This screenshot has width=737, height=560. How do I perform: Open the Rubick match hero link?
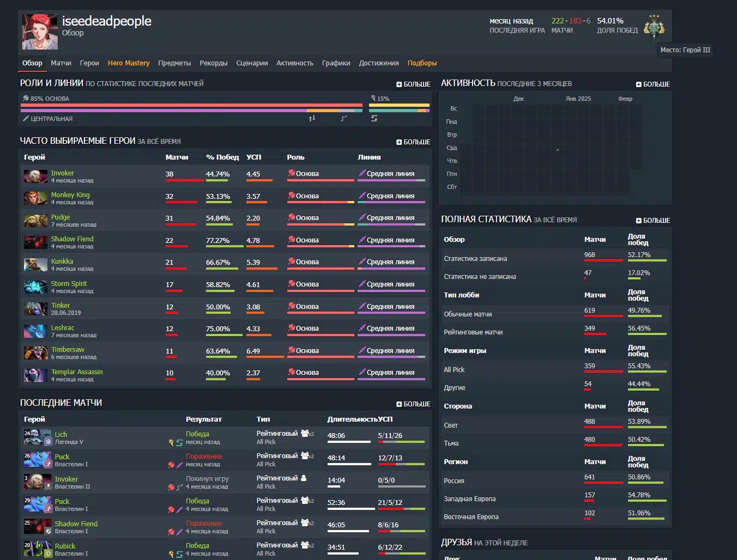click(65, 546)
